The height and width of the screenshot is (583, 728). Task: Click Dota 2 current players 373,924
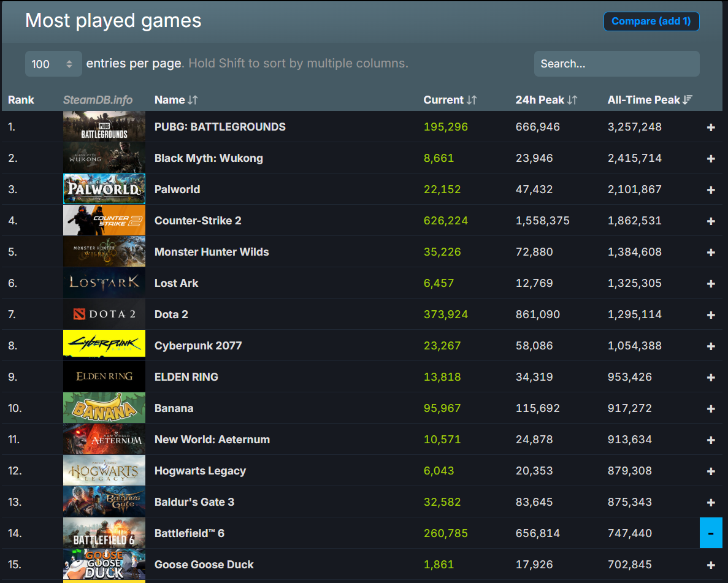pyautogui.click(x=445, y=314)
